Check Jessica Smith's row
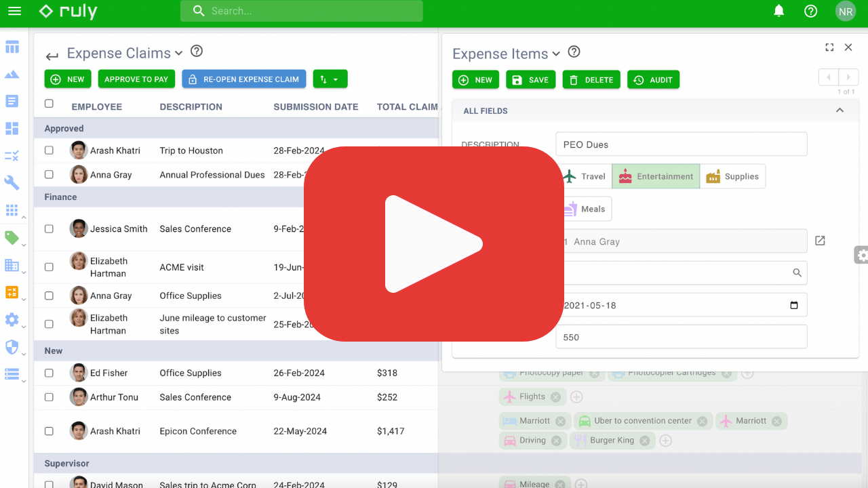 click(49, 229)
